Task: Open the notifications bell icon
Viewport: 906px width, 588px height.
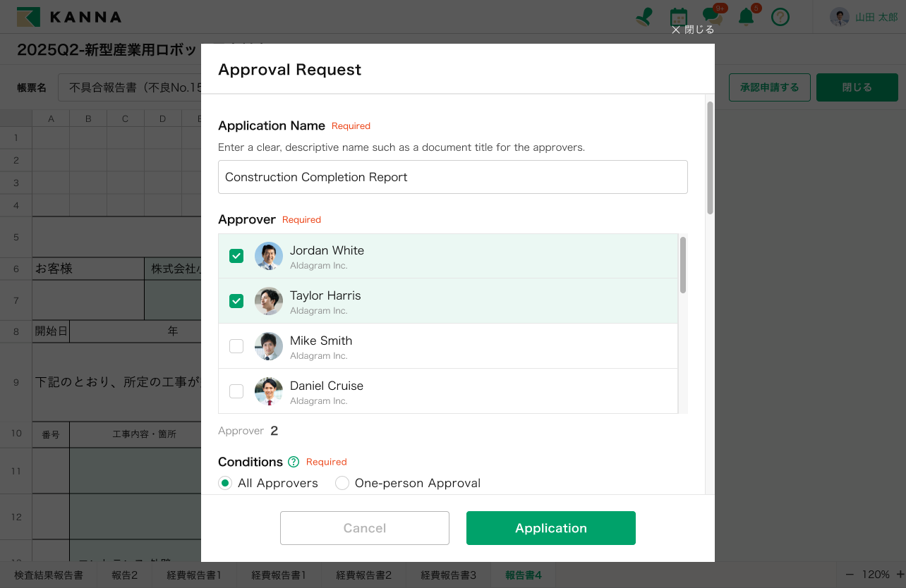Action: [746, 17]
